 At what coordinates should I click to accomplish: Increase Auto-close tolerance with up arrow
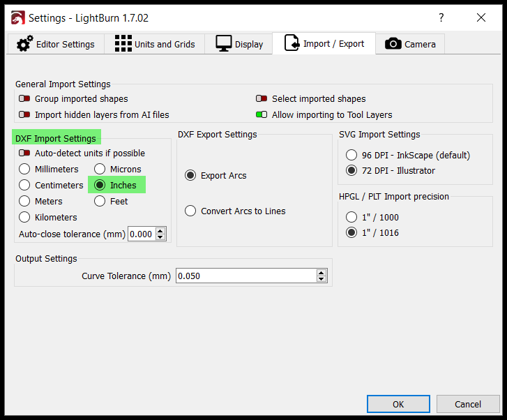pyautogui.click(x=160, y=231)
